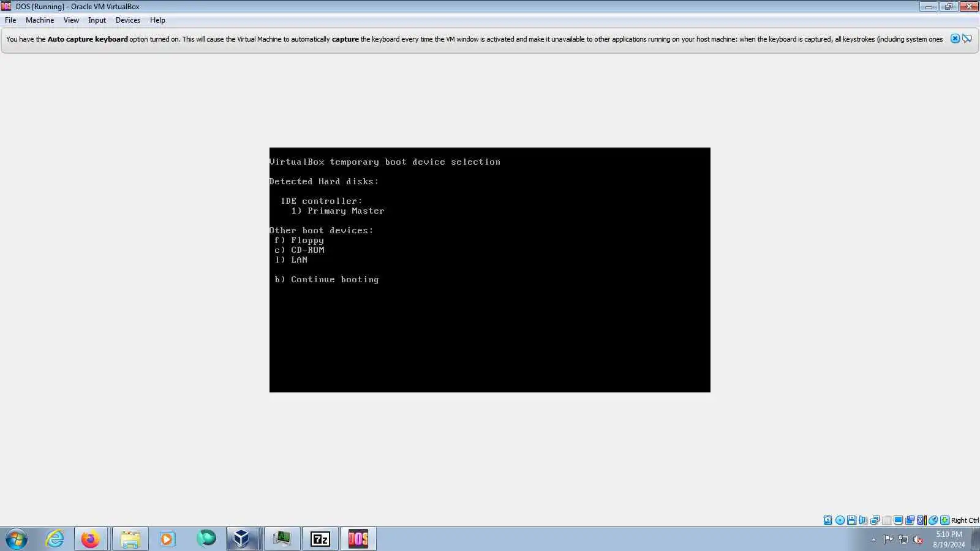This screenshot has height=551, width=980.
Task: Click the muted volume tray icon
Action: (x=918, y=539)
